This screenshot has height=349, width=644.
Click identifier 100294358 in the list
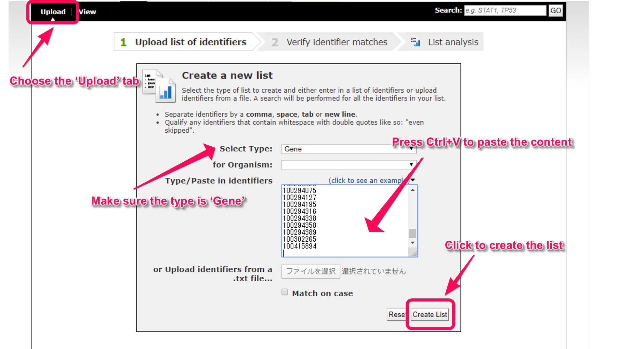[300, 225]
